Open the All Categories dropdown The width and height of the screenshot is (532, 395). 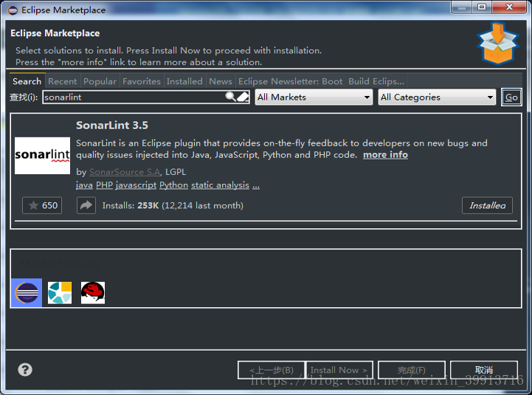[x=437, y=97]
